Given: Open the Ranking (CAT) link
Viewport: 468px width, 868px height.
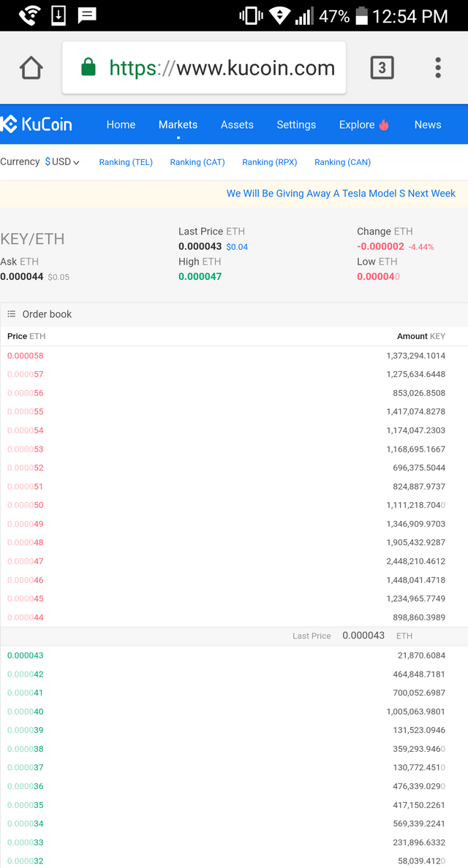Looking at the screenshot, I should 197,162.
